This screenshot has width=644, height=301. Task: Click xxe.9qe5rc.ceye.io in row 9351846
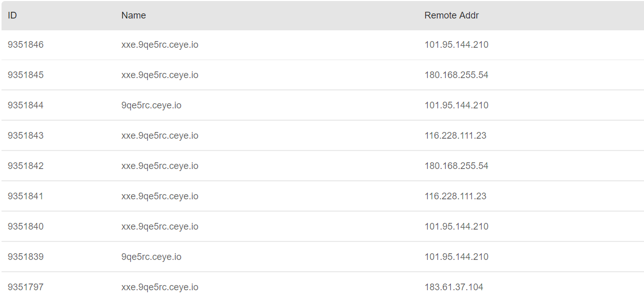[x=160, y=45]
